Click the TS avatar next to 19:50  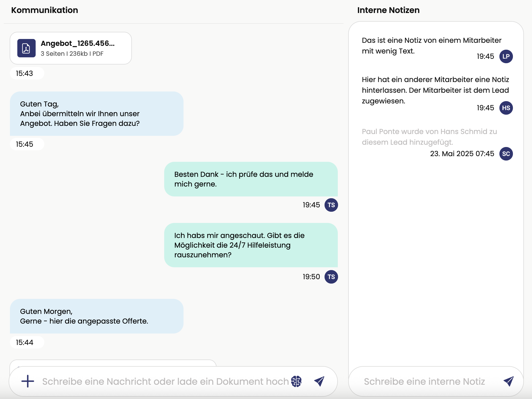coord(331,277)
